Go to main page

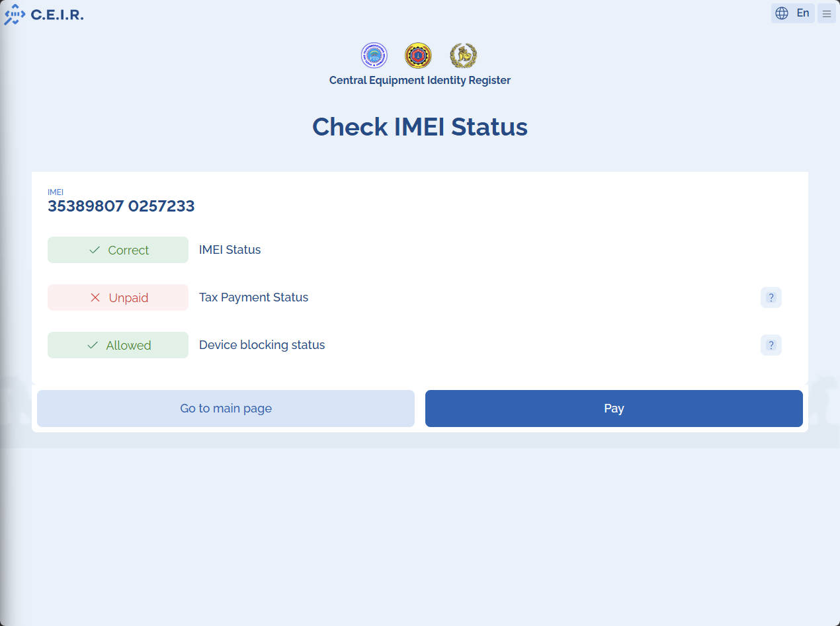(226, 409)
